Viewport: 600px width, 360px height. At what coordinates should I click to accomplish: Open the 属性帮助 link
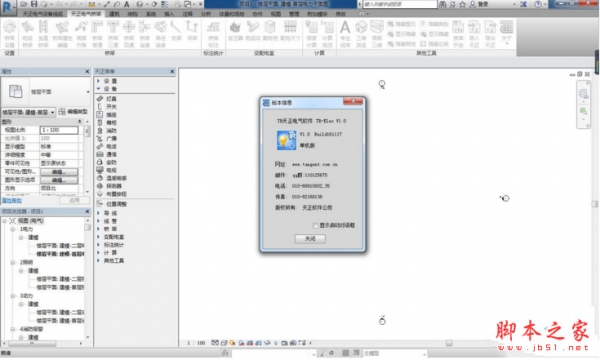coord(12,200)
